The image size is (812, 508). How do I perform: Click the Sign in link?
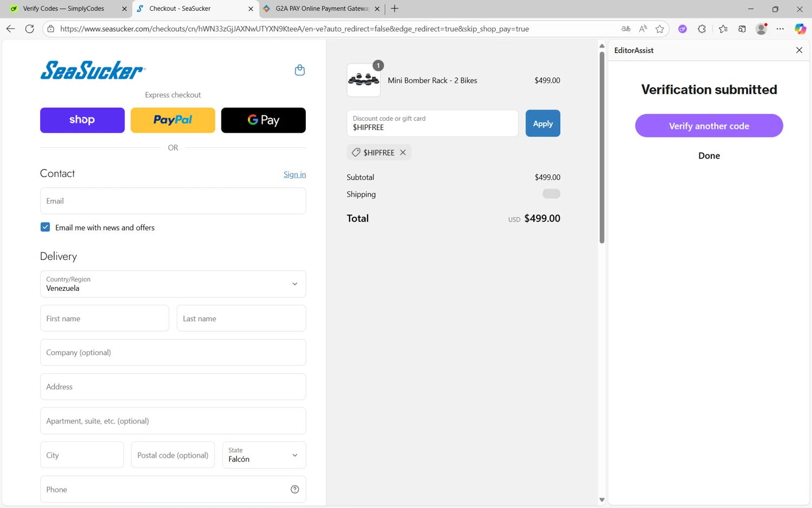294,174
